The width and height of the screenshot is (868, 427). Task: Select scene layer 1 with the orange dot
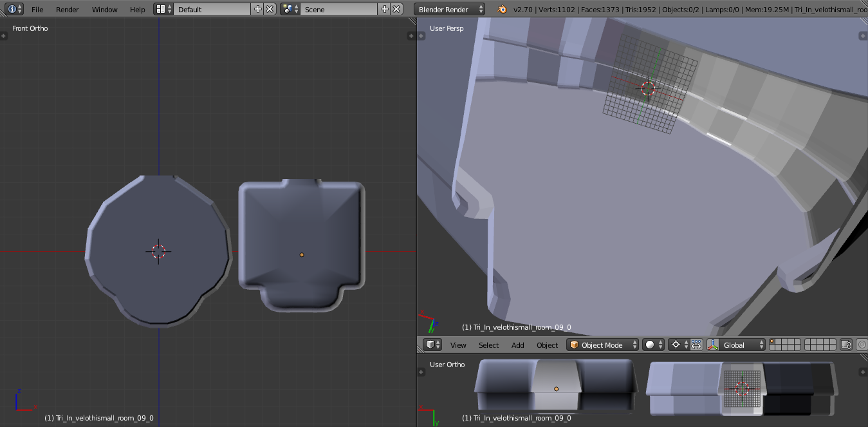773,342
